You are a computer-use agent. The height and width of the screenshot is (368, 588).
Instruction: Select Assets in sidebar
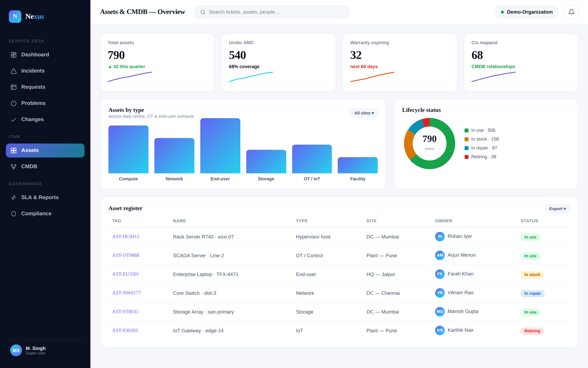coord(45,150)
